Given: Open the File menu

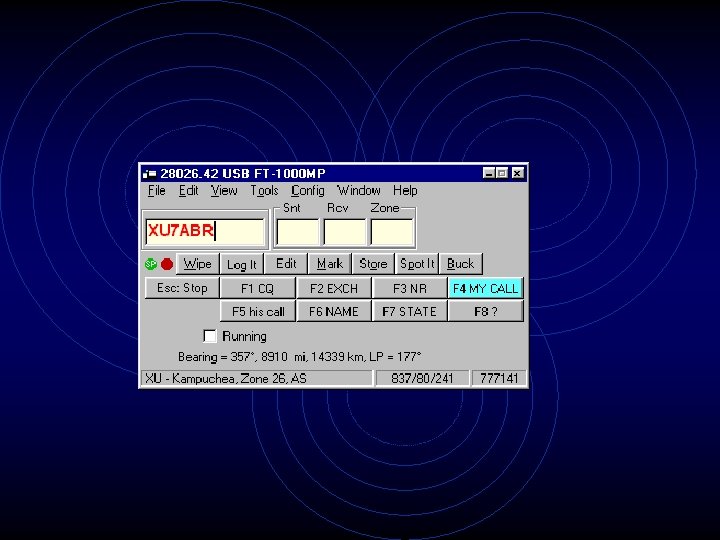Looking at the screenshot, I should [157, 190].
